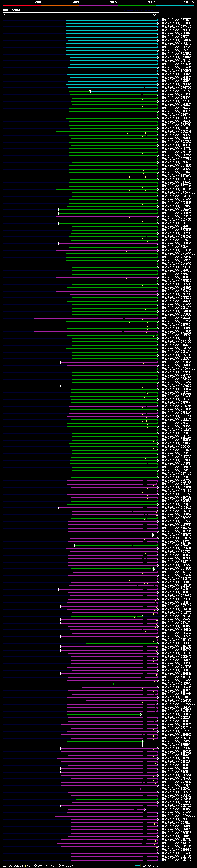Select the UniRef100_A7R3K3 label
197x868 pixels.
(177, 108)
